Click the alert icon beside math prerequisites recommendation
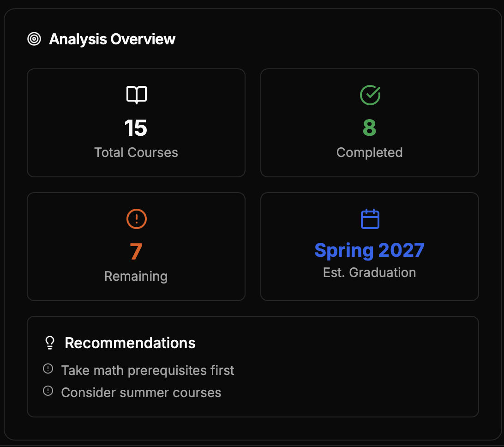The width and height of the screenshot is (504, 447). (x=48, y=368)
